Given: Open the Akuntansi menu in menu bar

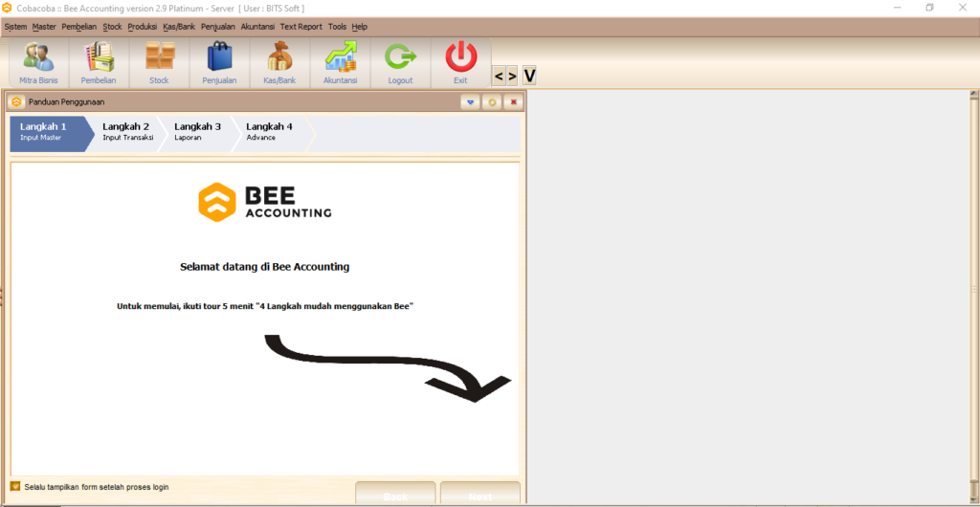Looking at the screenshot, I should pos(257,27).
